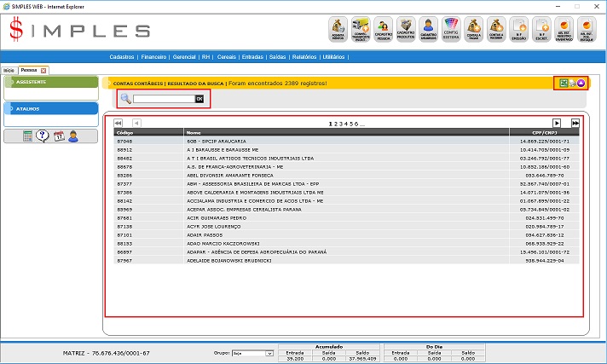This screenshot has height=364, width=607.
Task: Focus the search text field
Action: pyautogui.click(x=164, y=99)
